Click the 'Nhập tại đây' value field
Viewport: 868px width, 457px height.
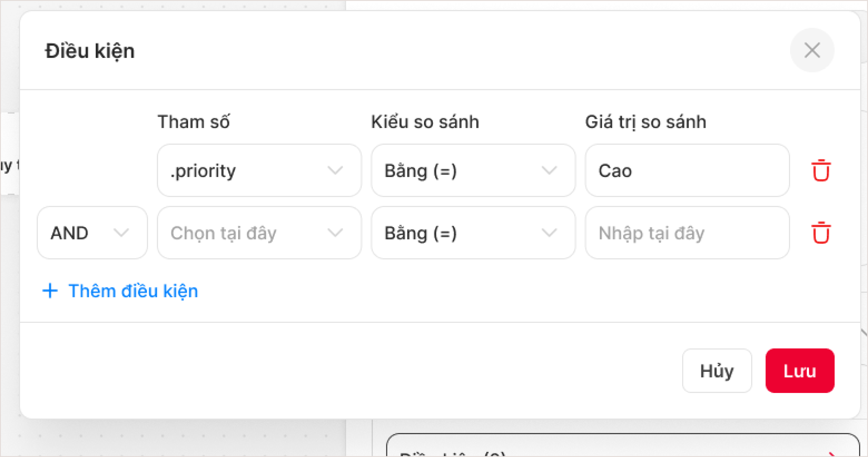tap(687, 233)
